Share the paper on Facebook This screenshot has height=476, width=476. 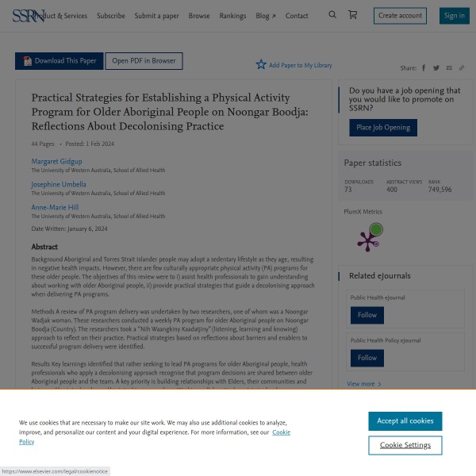(x=424, y=68)
